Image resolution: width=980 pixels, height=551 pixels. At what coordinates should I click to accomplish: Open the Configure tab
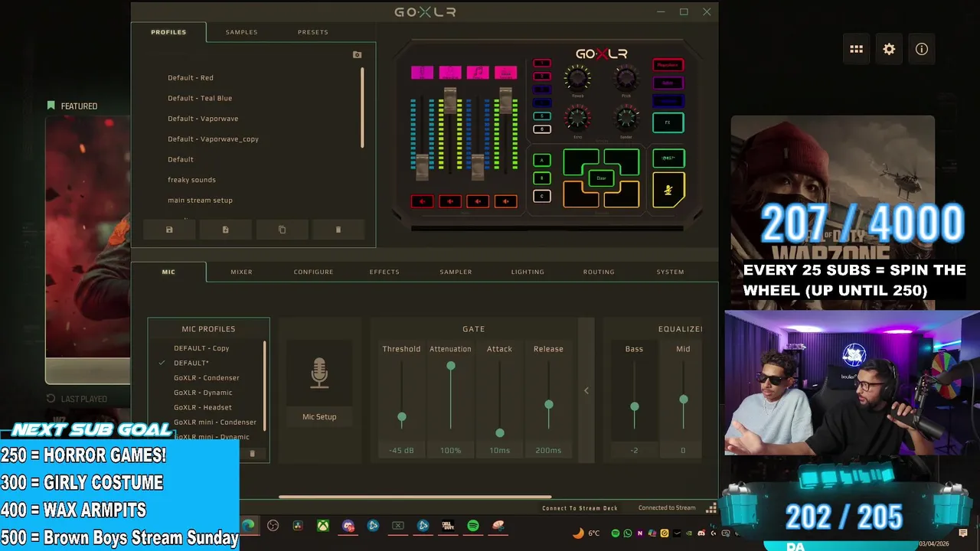(313, 272)
